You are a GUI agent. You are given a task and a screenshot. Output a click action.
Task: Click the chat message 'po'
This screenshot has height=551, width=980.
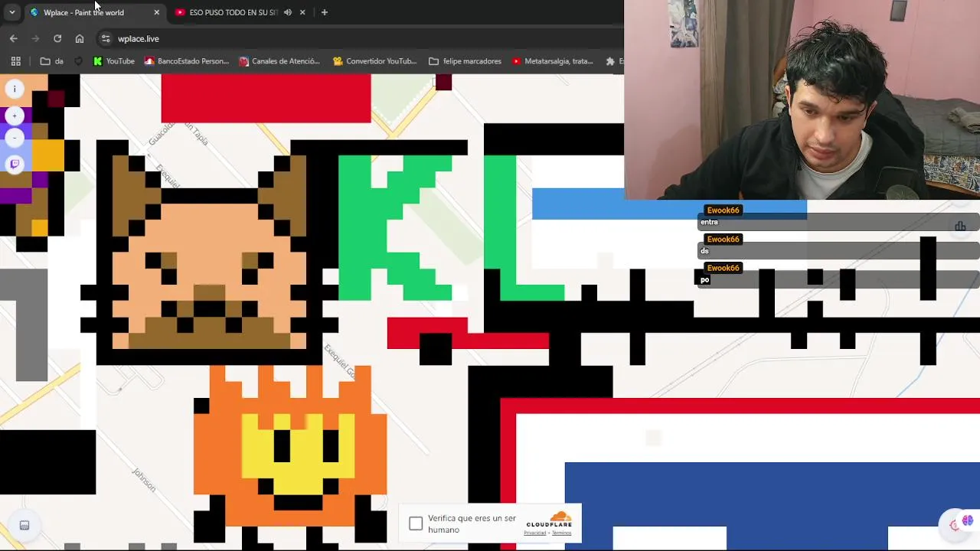point(705,280)
